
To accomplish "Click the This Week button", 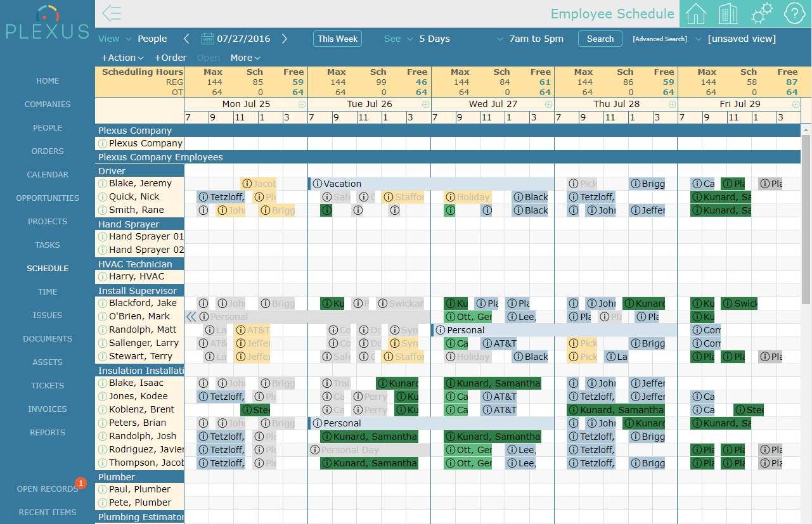I will tap(337, 39).
